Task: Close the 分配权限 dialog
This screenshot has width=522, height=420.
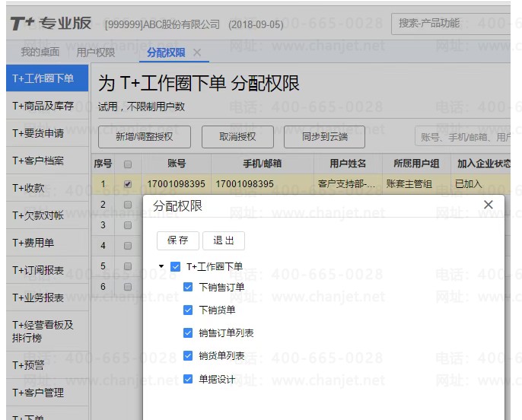Action: point(488,205)
